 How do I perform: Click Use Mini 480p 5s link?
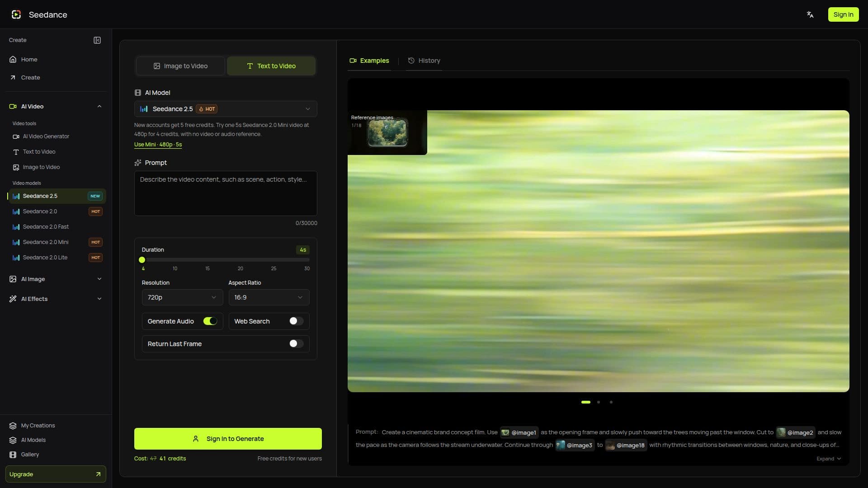click(158, 145)
